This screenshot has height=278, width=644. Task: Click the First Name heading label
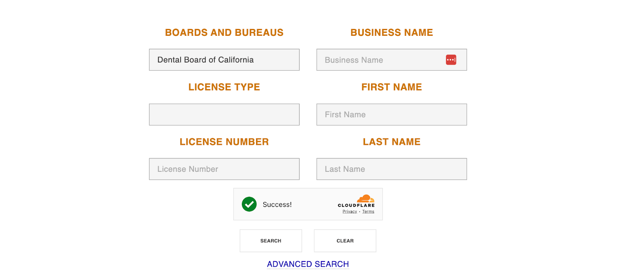click(392, 87)
